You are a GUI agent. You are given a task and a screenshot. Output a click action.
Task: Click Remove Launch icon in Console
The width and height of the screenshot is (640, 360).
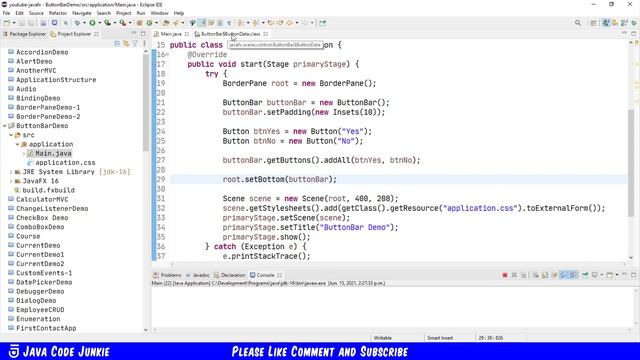(514, 275)
